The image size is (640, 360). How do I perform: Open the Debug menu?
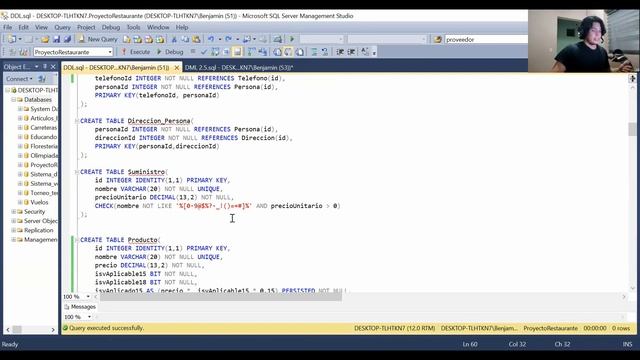click(x=111, y=27)
